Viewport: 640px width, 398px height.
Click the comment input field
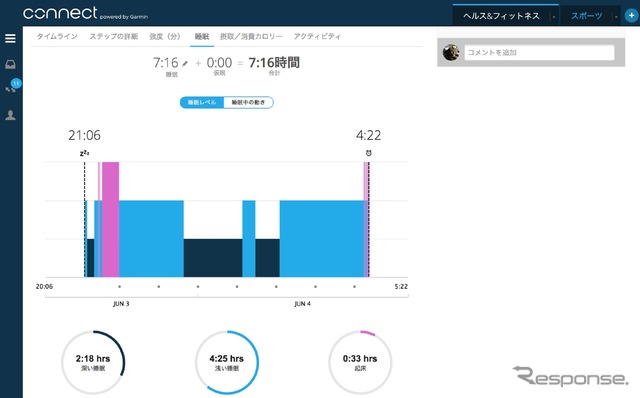pyautogui.click(x=539, y=52)
